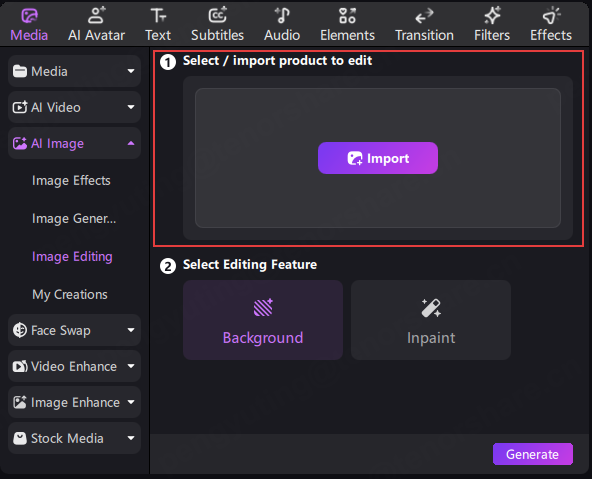Expand the Image Enhance dropdown arrow
592x479 pixels.
click(131, 402)
